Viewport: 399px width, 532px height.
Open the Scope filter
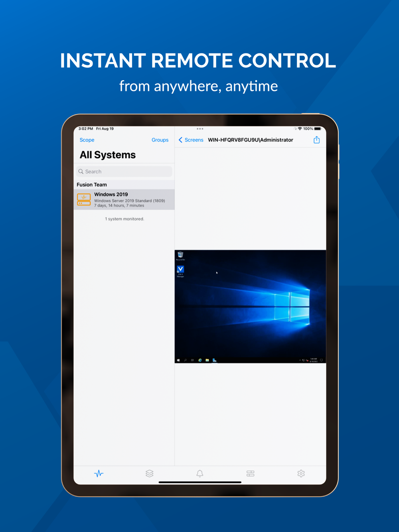[x=87, y=140]
